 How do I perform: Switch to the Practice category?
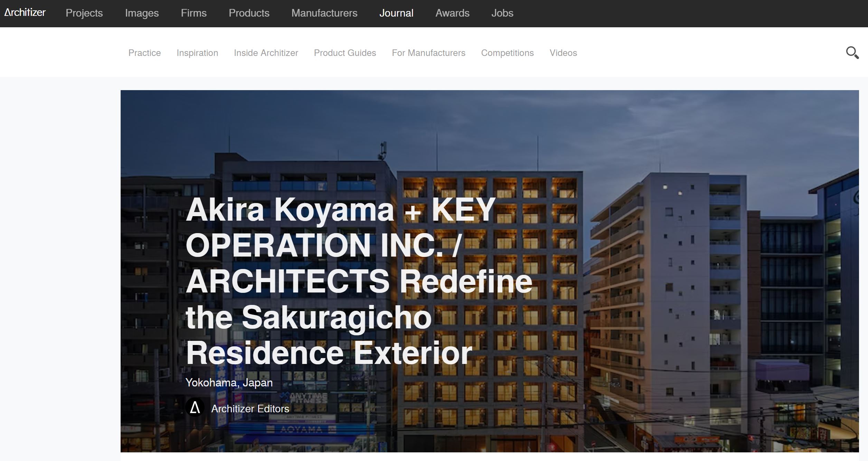144,53
